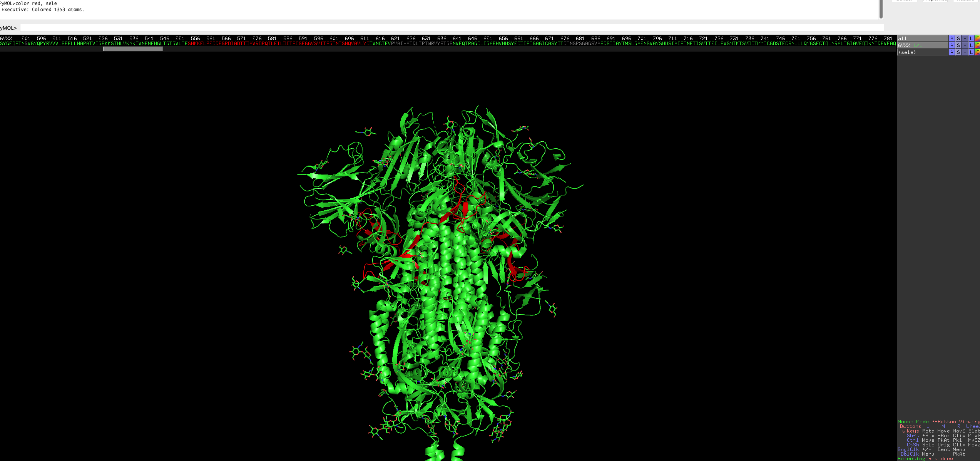Open Color menu for the 6VXX object
The image size is (980, 461).
click(977, 45)
